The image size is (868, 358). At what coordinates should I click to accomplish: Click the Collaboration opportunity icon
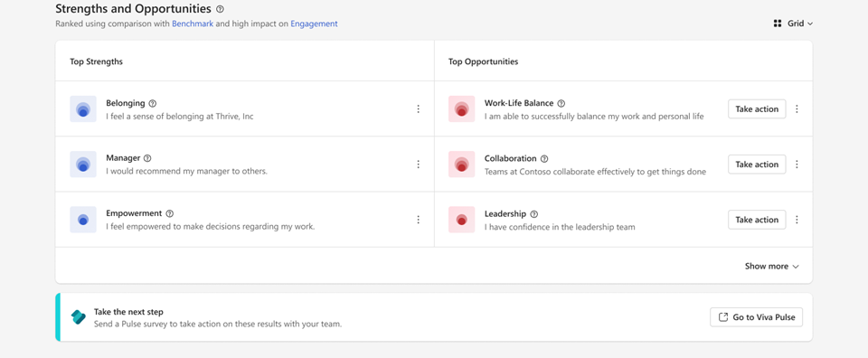pos(462,165)
